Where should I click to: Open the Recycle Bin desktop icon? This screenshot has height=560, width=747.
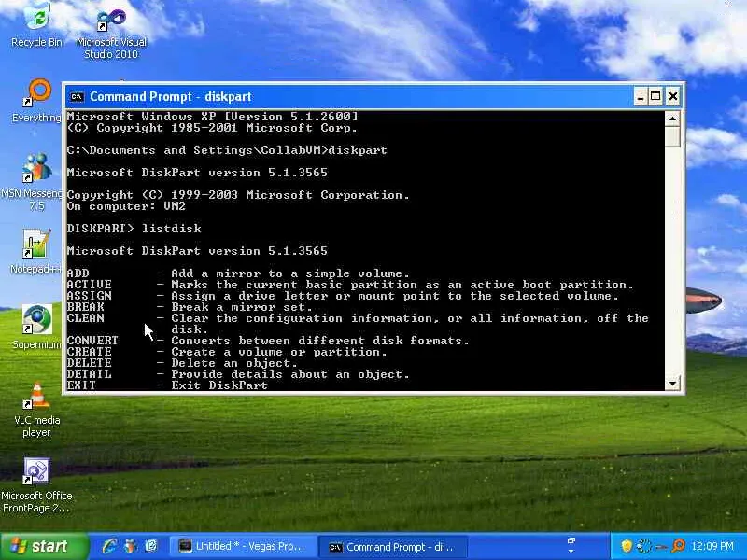[37, 24]
